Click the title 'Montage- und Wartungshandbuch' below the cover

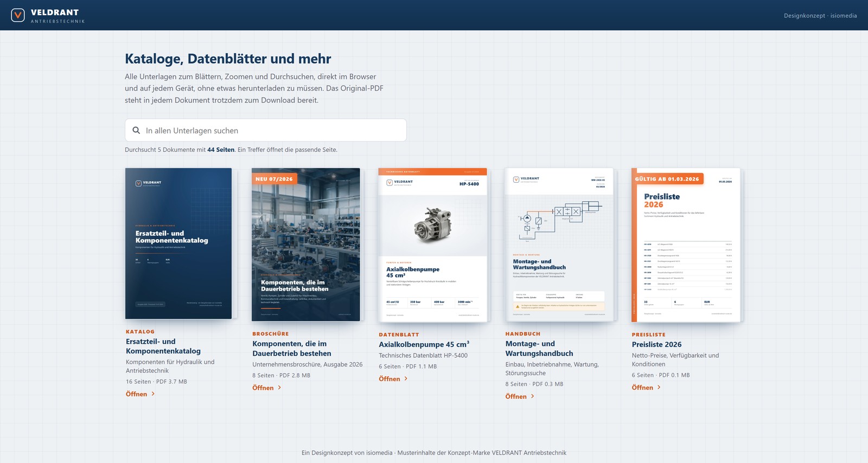[x=539, y=349]
